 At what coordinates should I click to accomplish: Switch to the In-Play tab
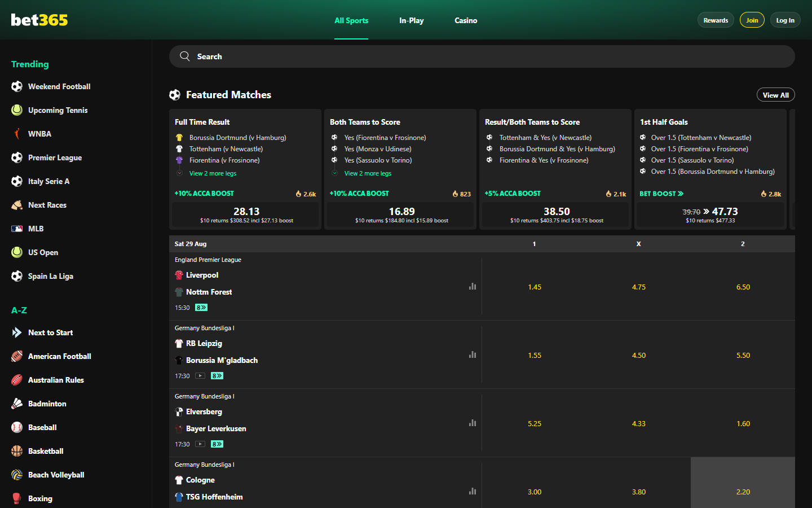pyautogui.click(x=412, y=20)
